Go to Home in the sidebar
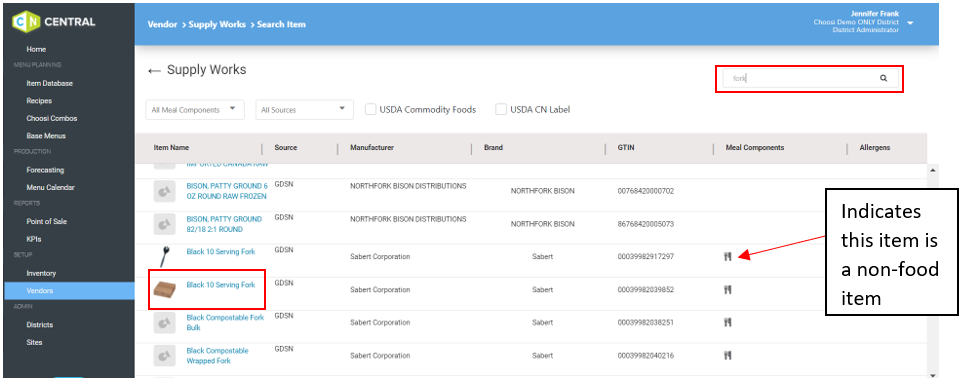Image resolution: width=966 pixels, height=386 pixels. coord(36,49)
